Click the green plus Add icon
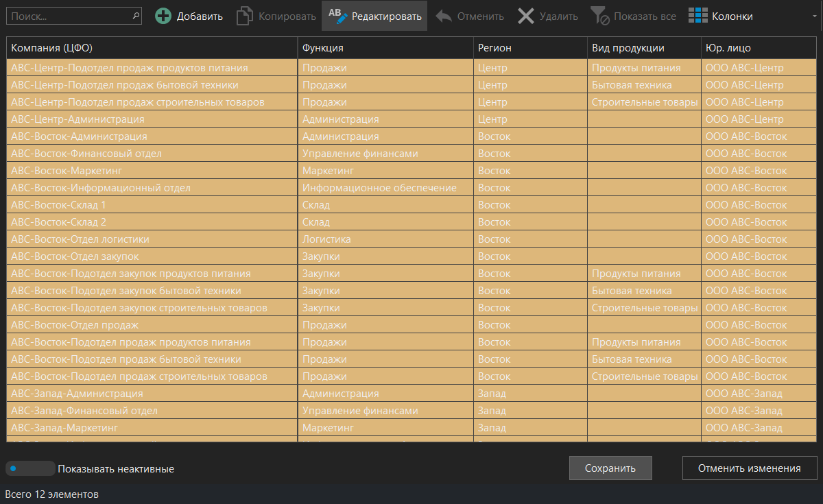Viewport: 823px width, 504px height. click(163, 16)
